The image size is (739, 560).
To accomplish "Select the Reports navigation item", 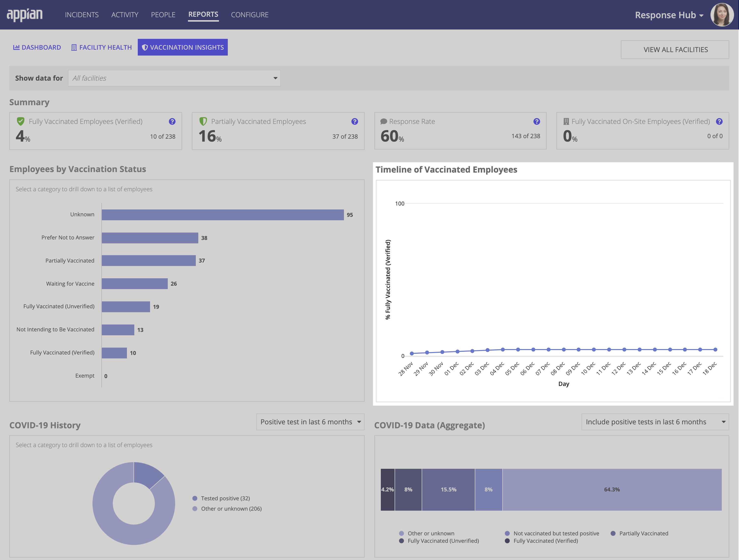I will pyautogui.click(x=203, y=14).
